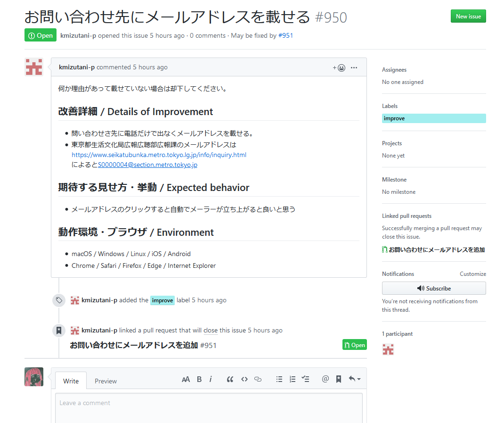Click kmizutani-p name in label event
The image size is (504, 423).
(99, 300)
